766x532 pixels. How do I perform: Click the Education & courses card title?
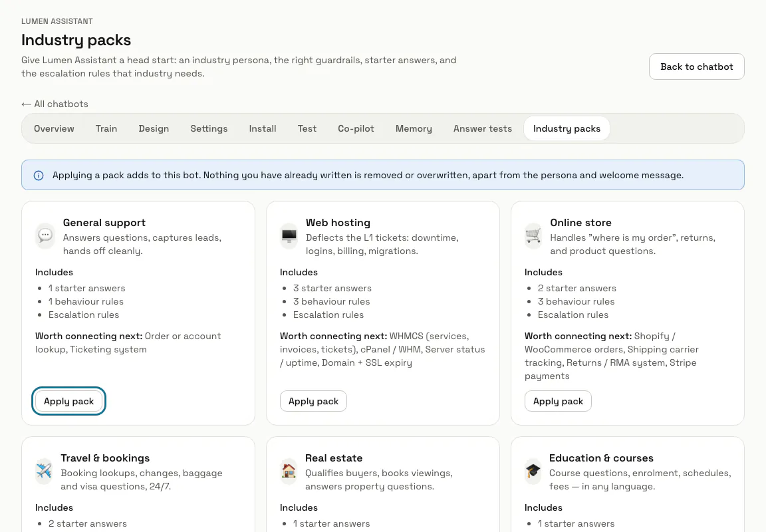pos(601,458)
